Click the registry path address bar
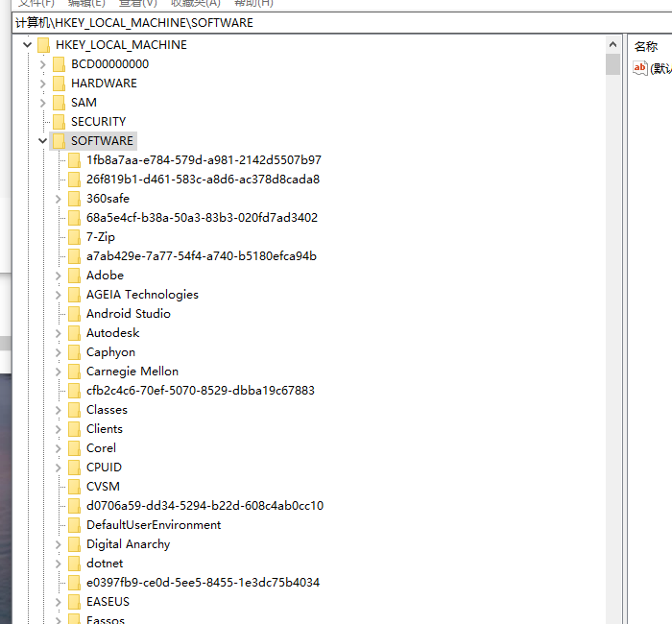The height and width of the screenshot is (624, 672). 342,23
